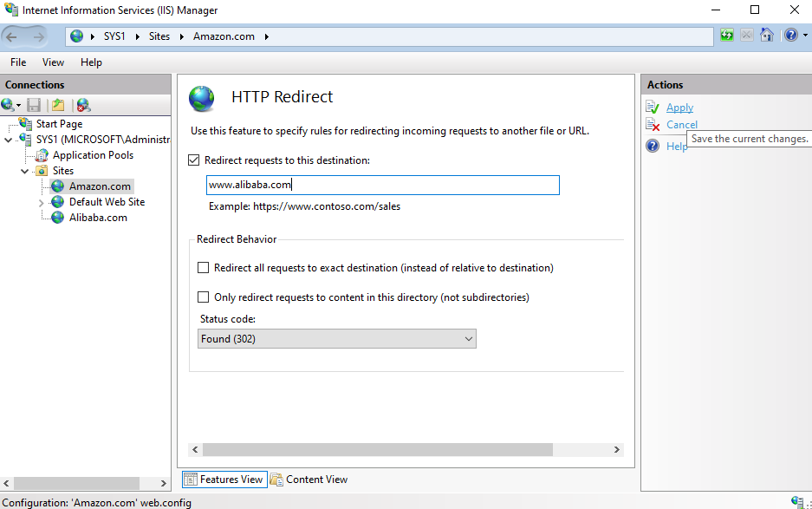
Task: Click the Save Connections disk icon
Action: (34, 105)
